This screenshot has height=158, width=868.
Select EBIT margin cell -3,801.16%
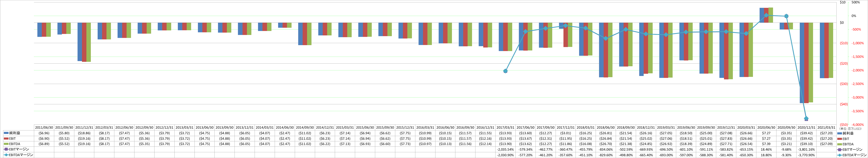tap(806, 149)
